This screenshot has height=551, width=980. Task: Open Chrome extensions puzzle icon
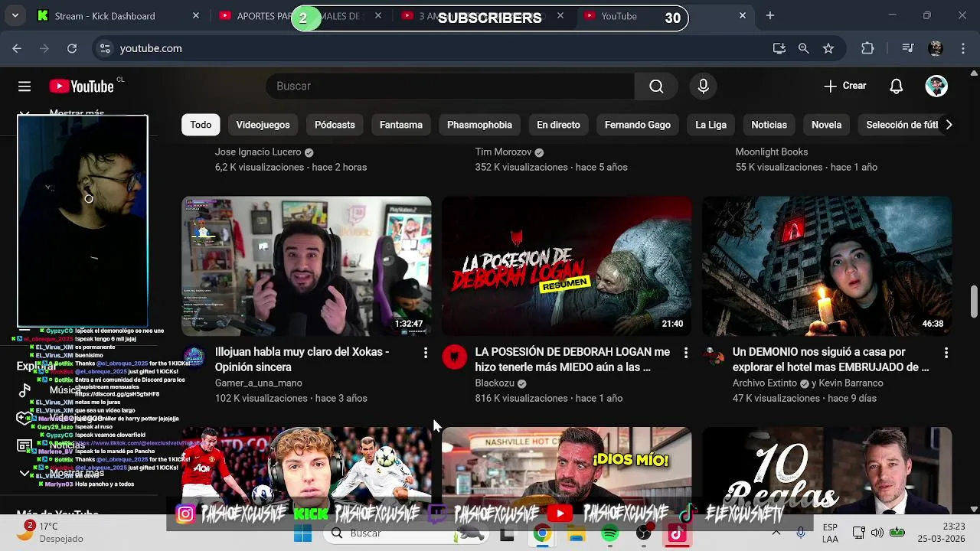(867, 48)
